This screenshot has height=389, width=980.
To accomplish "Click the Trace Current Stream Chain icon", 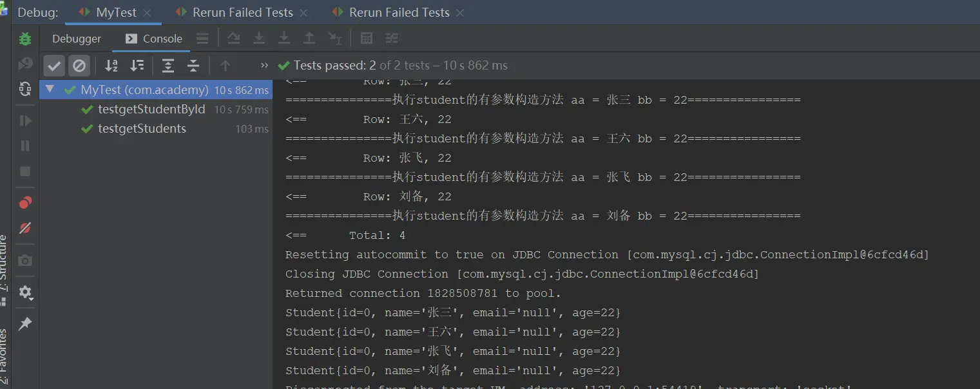I will coord(392,39).
